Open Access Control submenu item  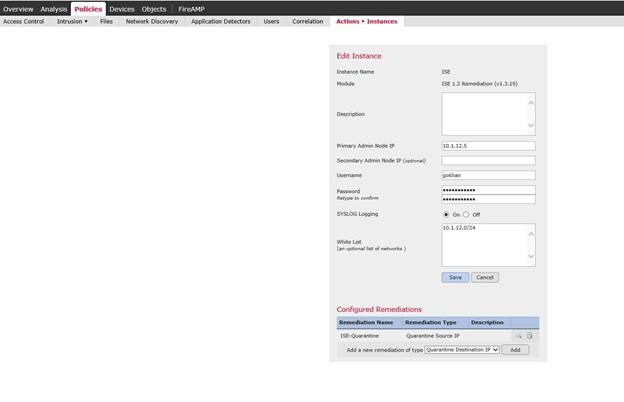pos(23,21)
